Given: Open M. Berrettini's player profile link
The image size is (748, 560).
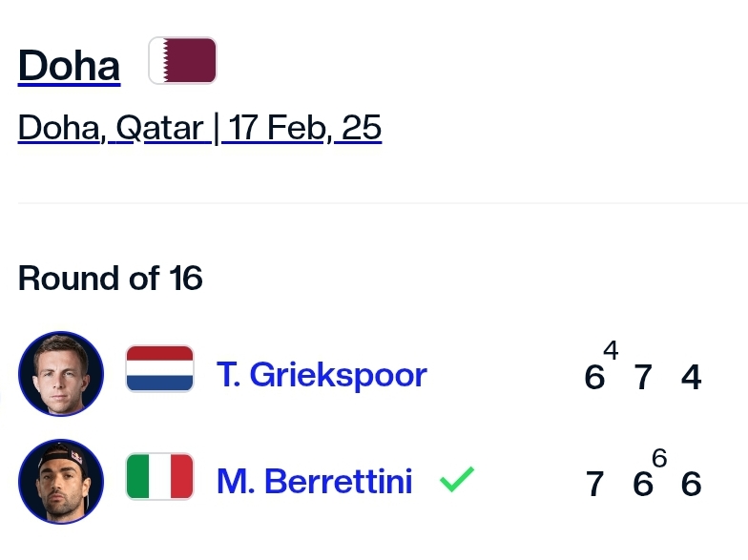Looking at the screenshot, I should (x=315, y=481).
